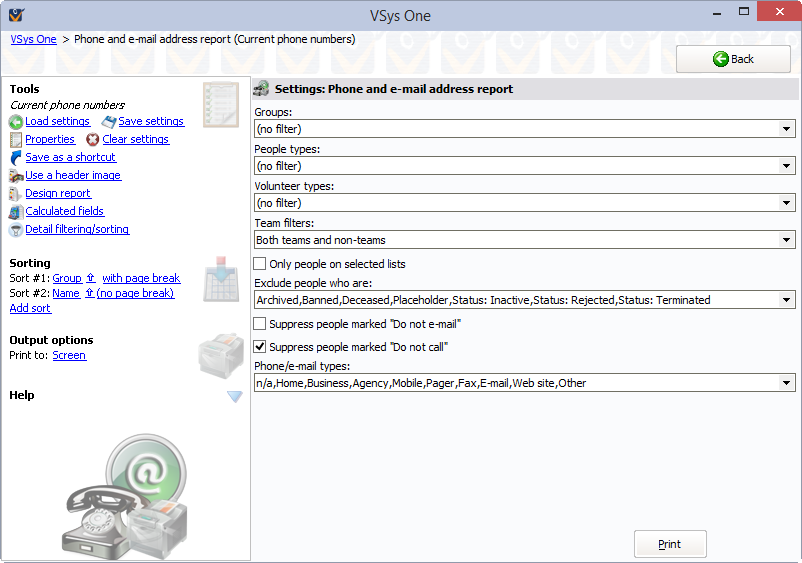Check Suppress people marked "Do not e-mail"
This screenshot has height=563, width=802.
260,324
